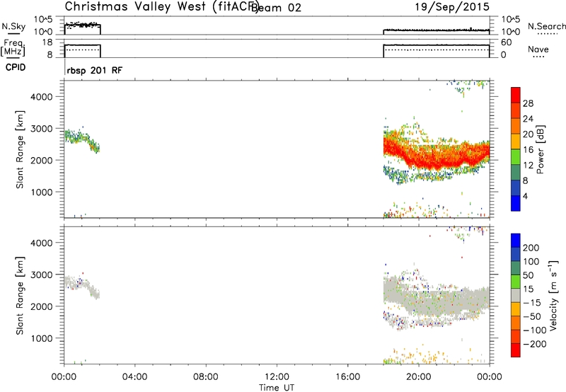Select the 'N.Search' legend label
Screen dimensions: 566x392
[546, 26]
